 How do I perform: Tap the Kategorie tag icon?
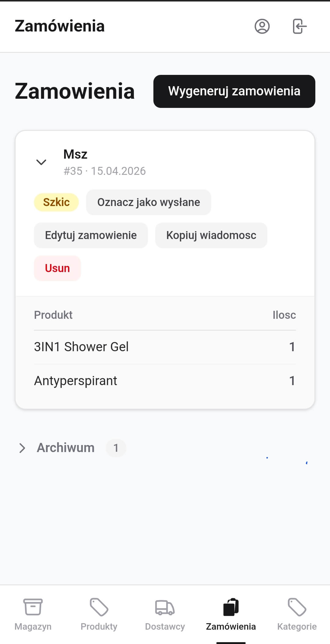(297, 607)
